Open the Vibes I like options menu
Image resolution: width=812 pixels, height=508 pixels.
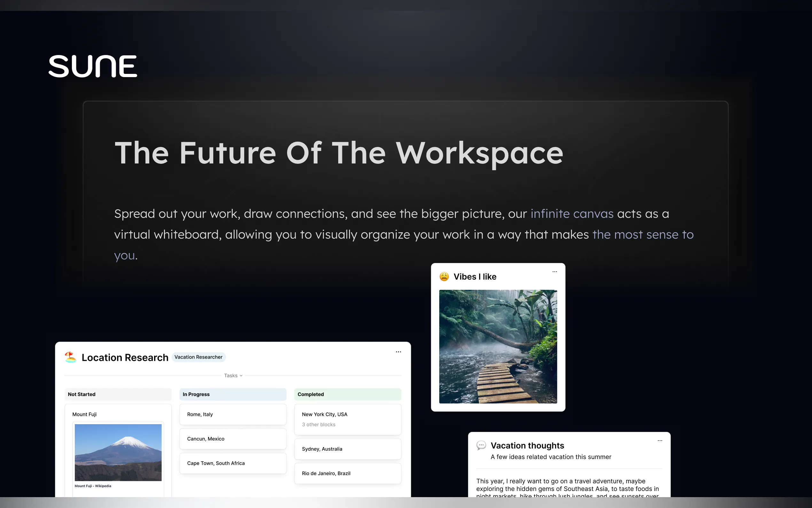555,272
